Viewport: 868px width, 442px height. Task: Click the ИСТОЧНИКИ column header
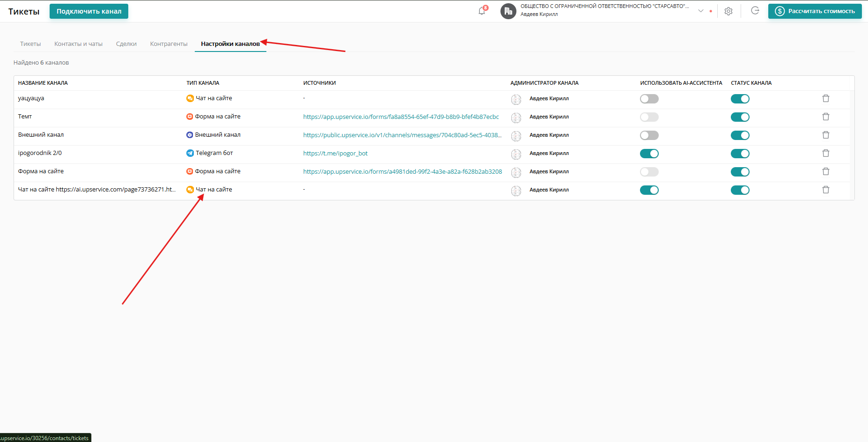(319, 83)
